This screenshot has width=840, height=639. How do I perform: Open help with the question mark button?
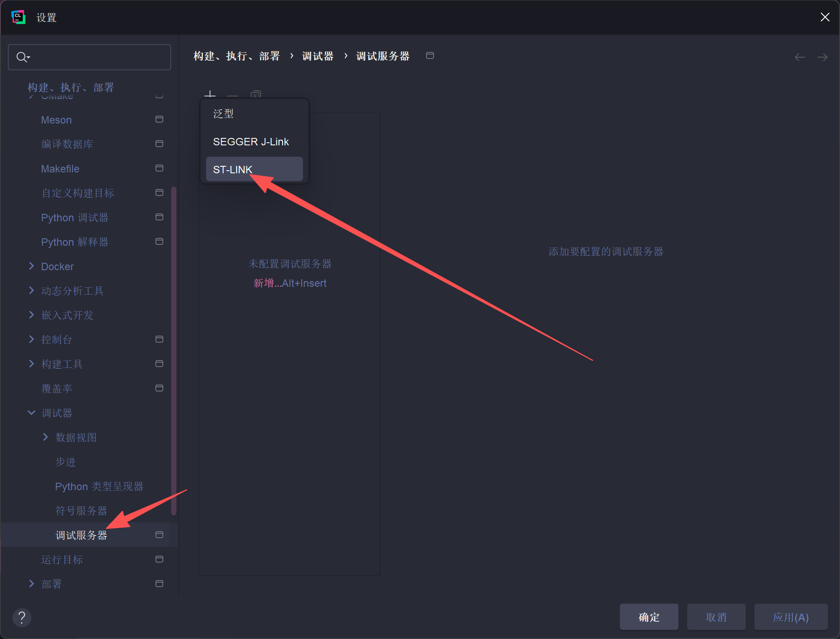[x=22, y=618]
